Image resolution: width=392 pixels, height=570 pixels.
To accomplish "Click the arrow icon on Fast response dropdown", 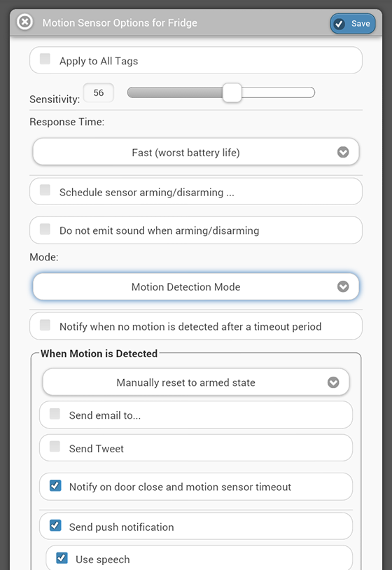I will pos(343,152).
